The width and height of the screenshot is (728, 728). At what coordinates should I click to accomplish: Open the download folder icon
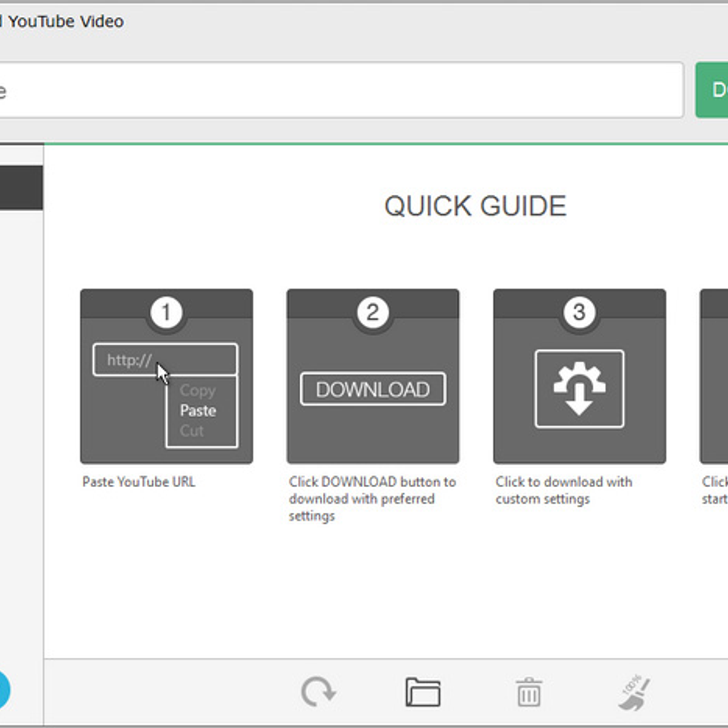click(x=423, y=692)
